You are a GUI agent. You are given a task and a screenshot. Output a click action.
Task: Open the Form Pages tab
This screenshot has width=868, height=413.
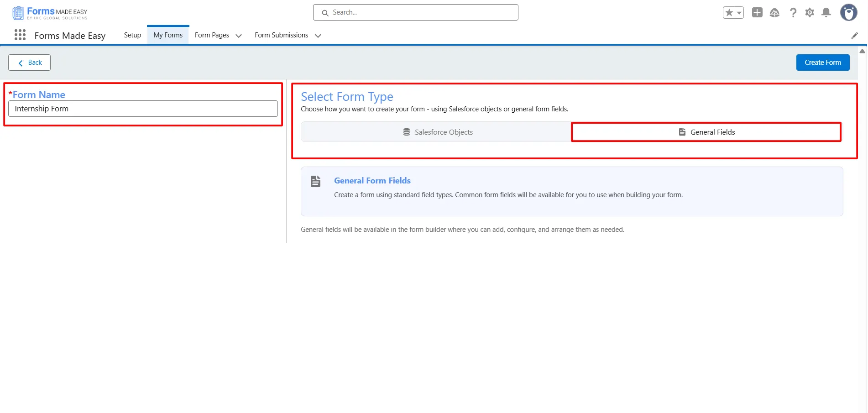(x=212, y=35)
